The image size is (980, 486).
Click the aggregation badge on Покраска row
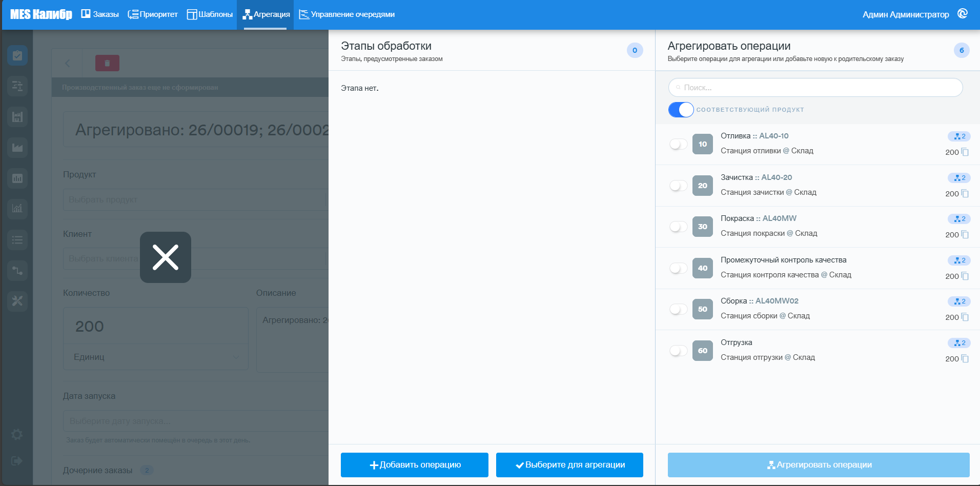tap(959, 219)
